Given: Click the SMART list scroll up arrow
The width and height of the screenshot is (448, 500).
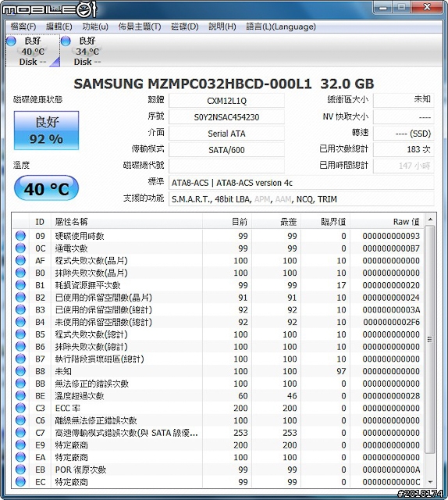Looking at the screenshot, I should tap(430, 220).
